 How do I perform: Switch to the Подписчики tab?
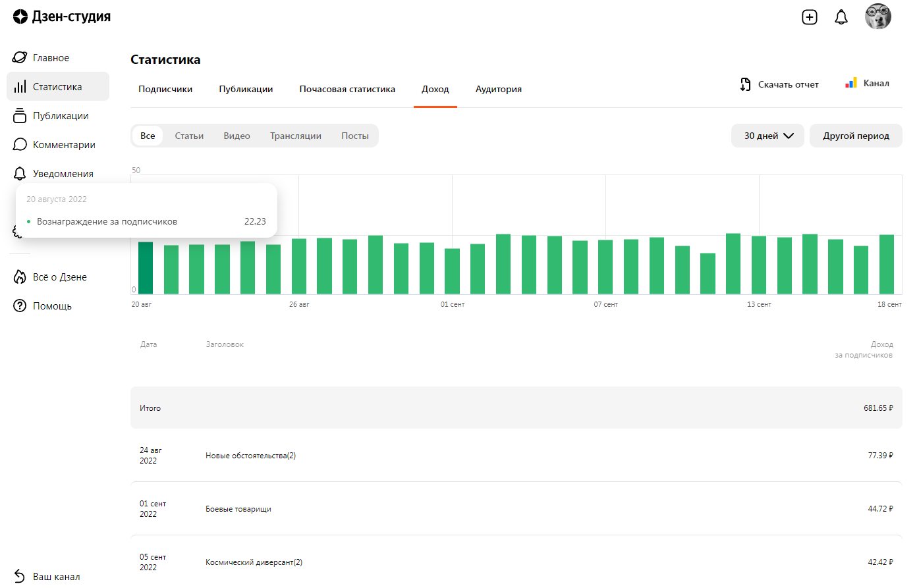[165, 89]
